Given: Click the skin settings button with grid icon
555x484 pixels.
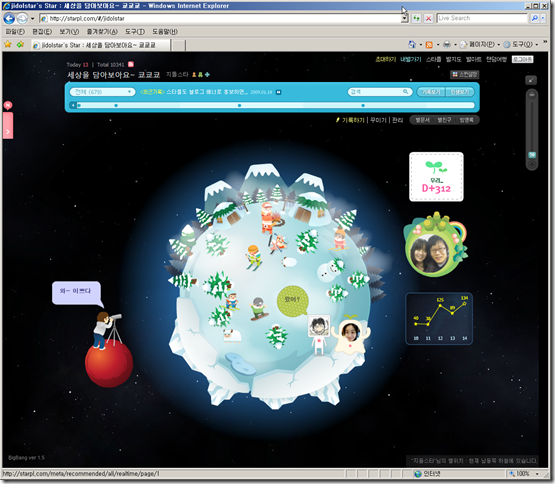Looking at the screenshot, I should click(x=464, y=74).
